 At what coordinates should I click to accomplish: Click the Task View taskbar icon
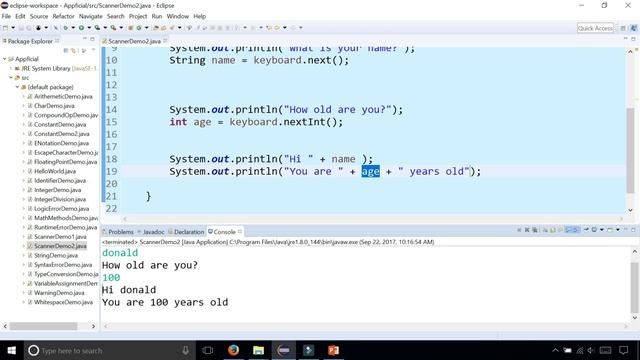[x=208, y=350]
